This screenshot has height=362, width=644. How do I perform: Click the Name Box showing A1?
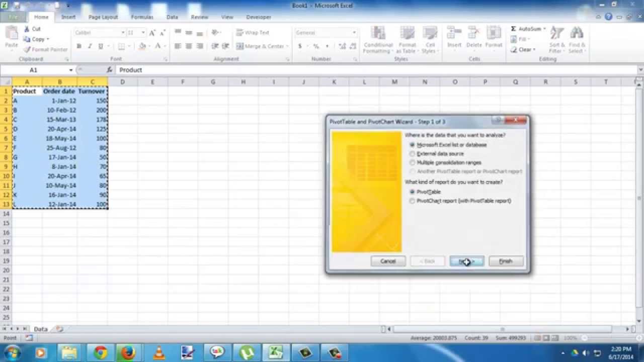34,70
